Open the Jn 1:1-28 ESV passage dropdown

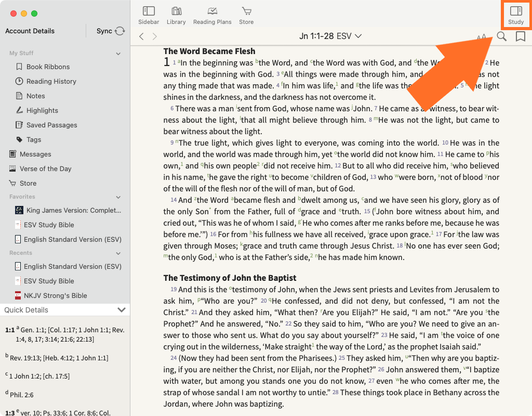click(x=330, y=36)
